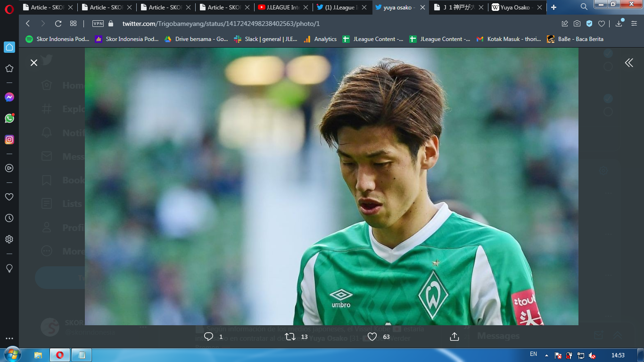Switch to the (1) J.League Twitter tab
Viewport: 644px width, 362px height.
click(x=342, y=7)
